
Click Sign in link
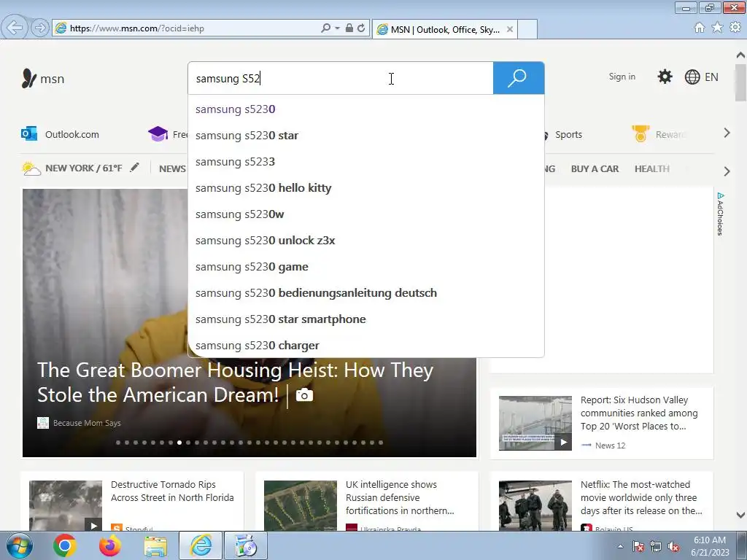[622, 77]
